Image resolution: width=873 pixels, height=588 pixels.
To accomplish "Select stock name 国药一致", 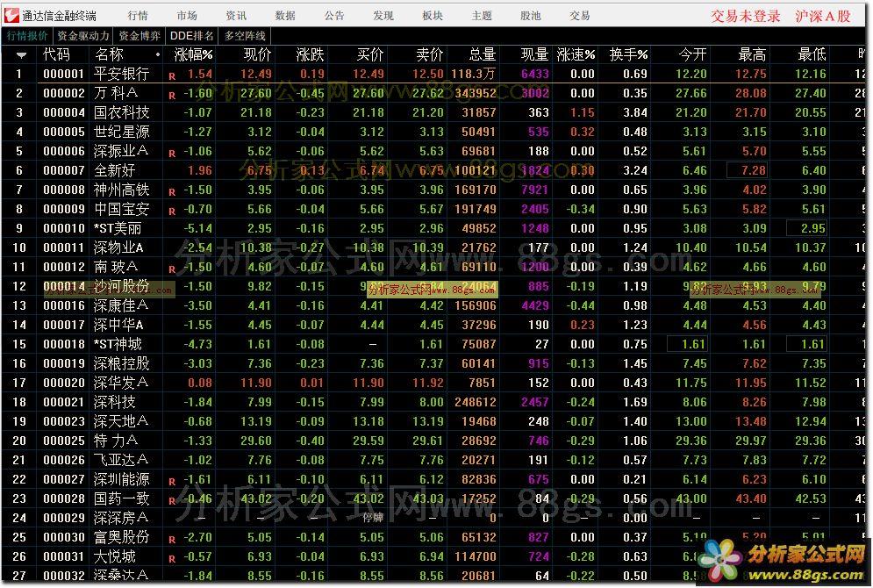I will pyautogui.click(x=121, y=498).
